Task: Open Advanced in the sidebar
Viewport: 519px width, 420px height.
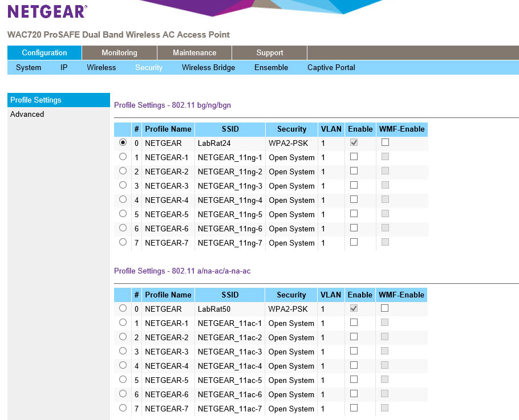Action: coord(27,114)
